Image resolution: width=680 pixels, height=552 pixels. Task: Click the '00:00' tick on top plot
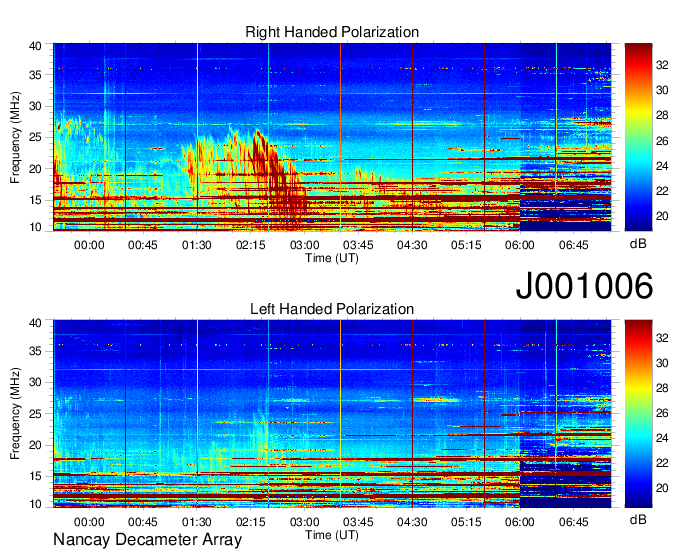pyautogui.click(x=89, y=245)
